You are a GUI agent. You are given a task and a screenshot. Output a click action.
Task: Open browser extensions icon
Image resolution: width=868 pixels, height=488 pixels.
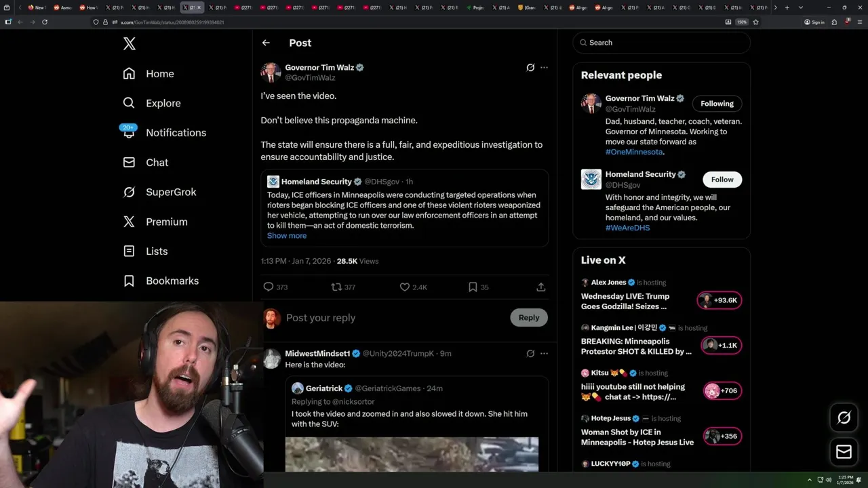[834, 22]
